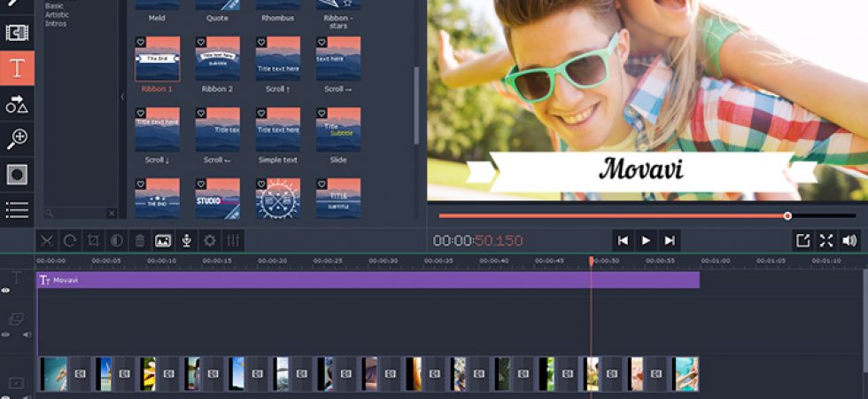Viewport: 868px width, 399px height.
Task: Click the picture icon in edit toolbar
Action: [163, 240]
